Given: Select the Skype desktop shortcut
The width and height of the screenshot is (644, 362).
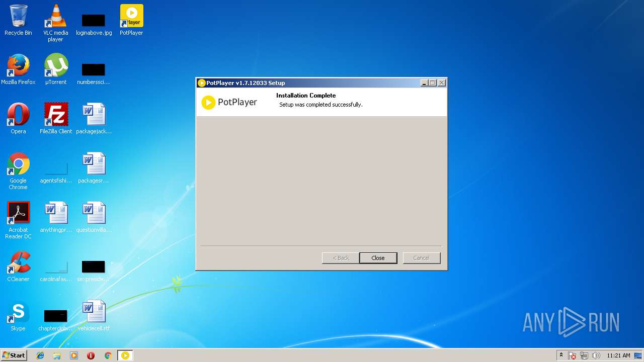Looking at the screenshot, I should 18,316.
